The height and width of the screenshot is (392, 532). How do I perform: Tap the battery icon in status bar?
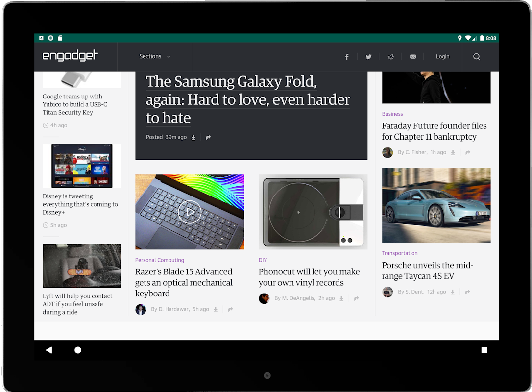click(x=482, y=38)
